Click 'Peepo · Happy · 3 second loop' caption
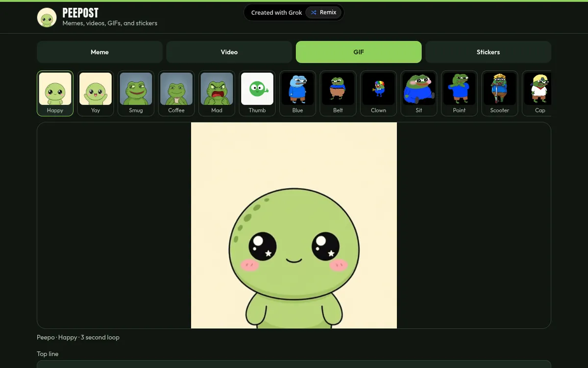The height and width of the screenshot is (368, 588). pyautogui.click(x=78, y=338)
